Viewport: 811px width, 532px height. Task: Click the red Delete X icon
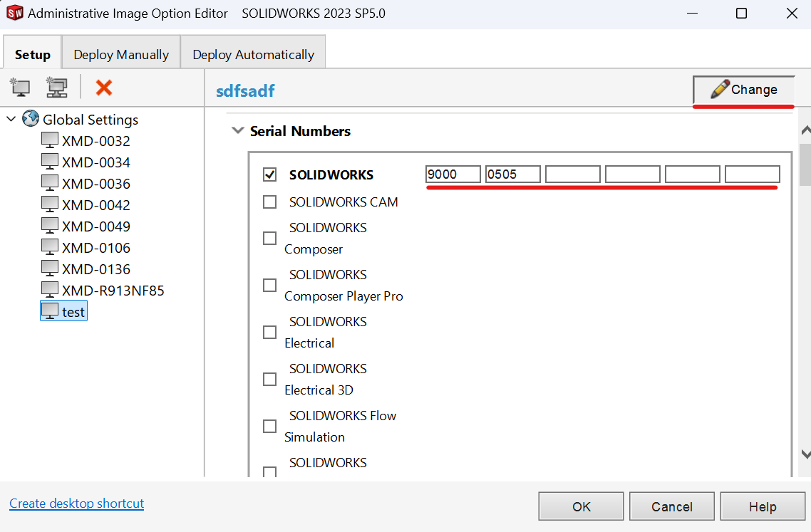click(x=104, y=88)
